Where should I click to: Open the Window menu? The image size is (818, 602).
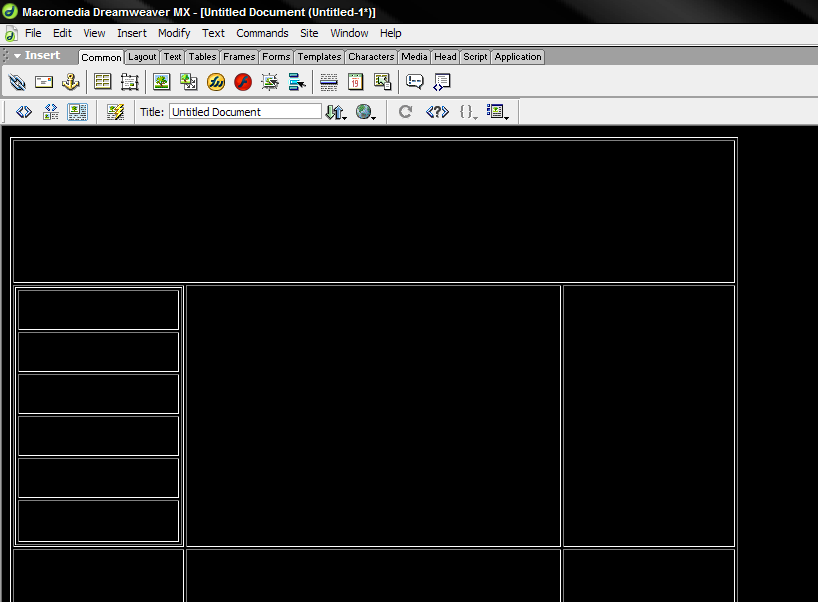tap(349, 33)
